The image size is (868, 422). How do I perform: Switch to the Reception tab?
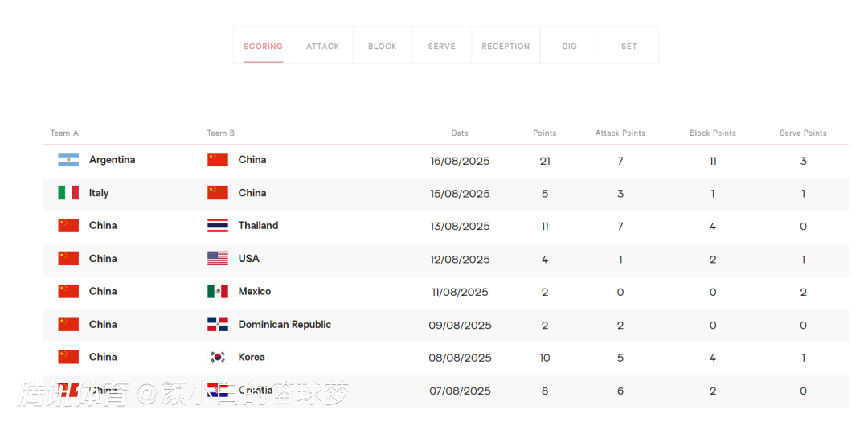point(506,47)
